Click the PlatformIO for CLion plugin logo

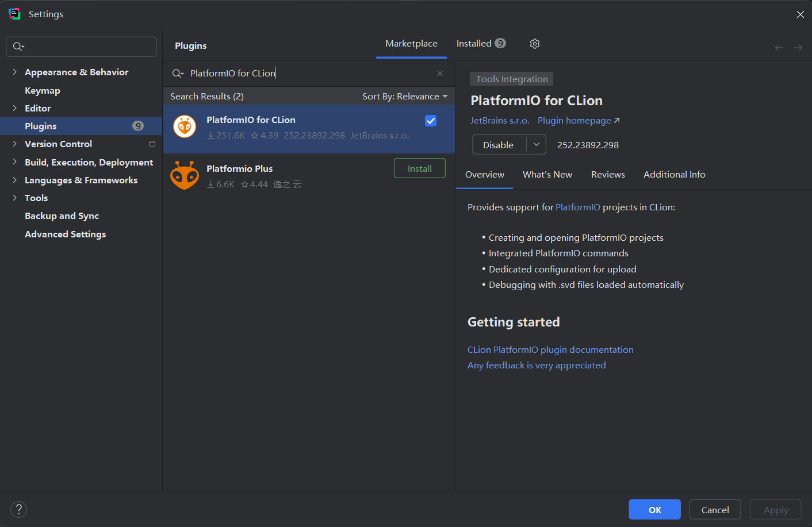[185, 127]
